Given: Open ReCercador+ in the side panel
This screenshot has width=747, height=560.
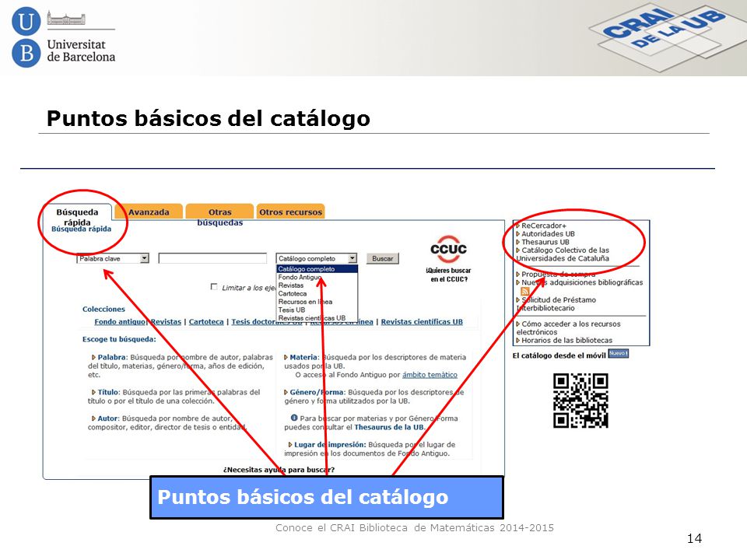Looking at the screenshot, I should click(x=544, y=226).
